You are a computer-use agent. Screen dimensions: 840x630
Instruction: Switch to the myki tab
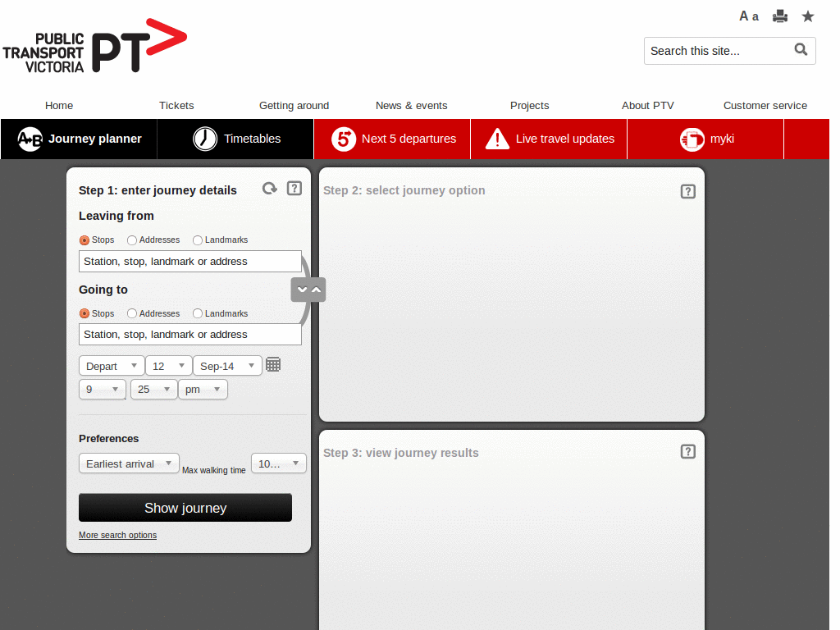pos(705,139)
